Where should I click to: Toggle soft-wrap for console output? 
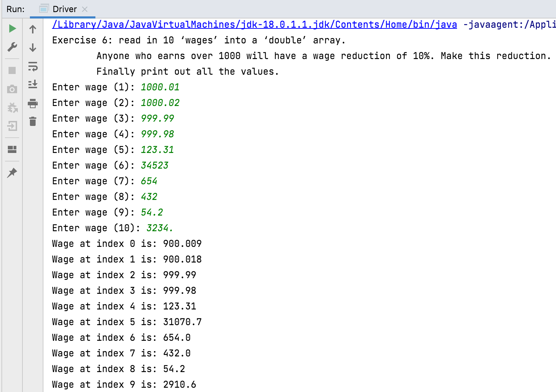pos(33,67)
